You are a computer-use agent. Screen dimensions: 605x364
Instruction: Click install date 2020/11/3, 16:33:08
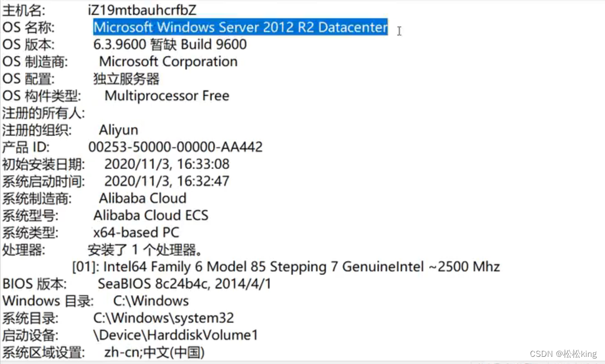click(167, 164)
